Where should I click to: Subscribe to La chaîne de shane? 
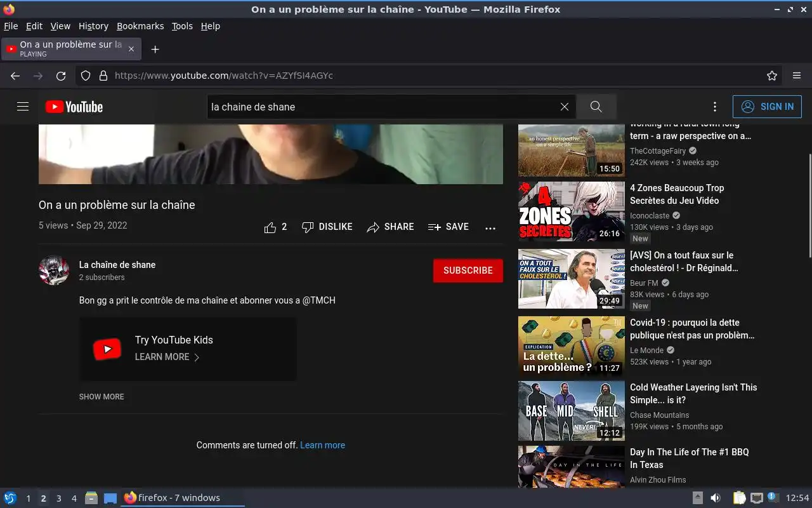[468, 271]
